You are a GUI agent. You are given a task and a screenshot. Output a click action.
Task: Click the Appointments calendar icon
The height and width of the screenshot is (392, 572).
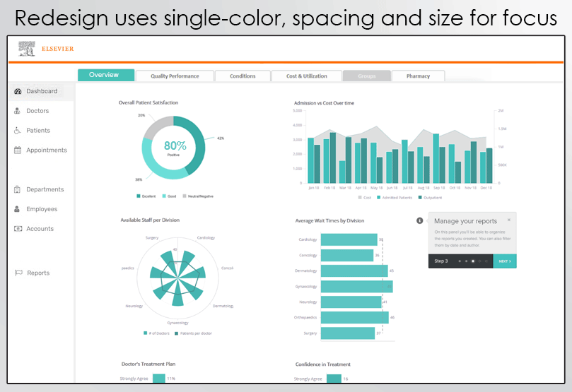pos(18,150)
